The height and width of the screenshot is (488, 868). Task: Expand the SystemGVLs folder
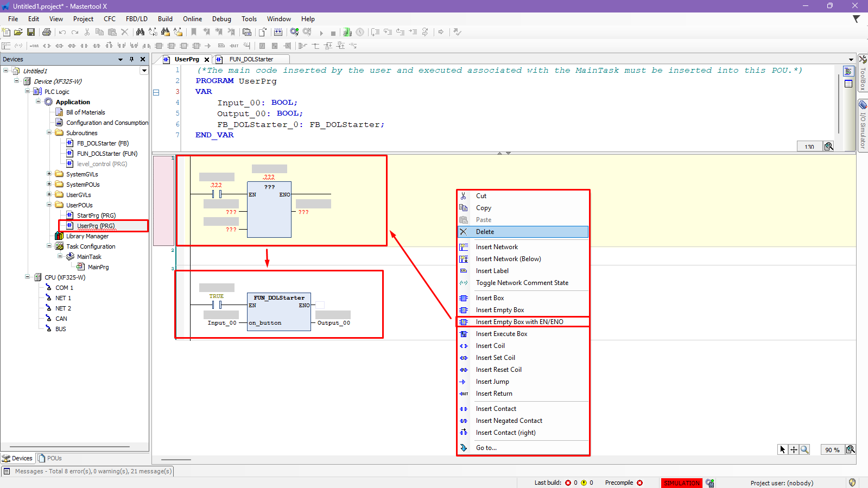[x=49, y=174]
